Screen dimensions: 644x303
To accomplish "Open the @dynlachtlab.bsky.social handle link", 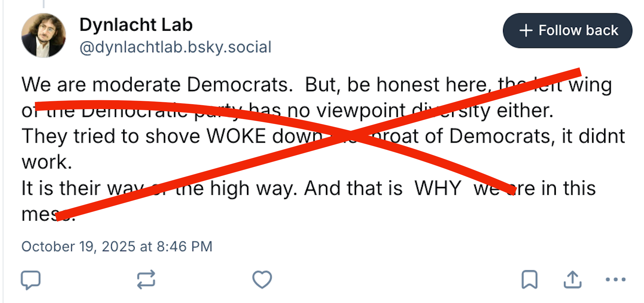I will 175,47.
